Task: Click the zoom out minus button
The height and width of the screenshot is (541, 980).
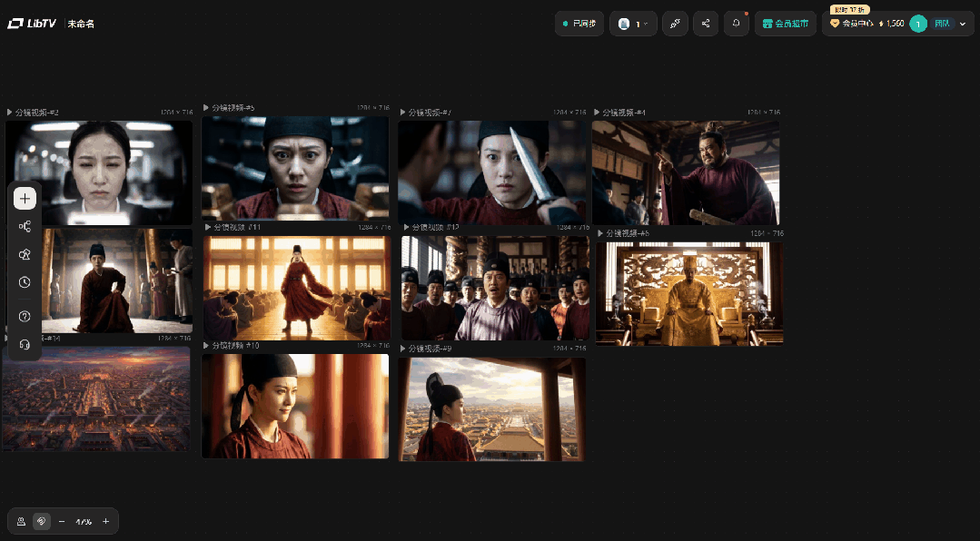Action: [x=62, y=521]
